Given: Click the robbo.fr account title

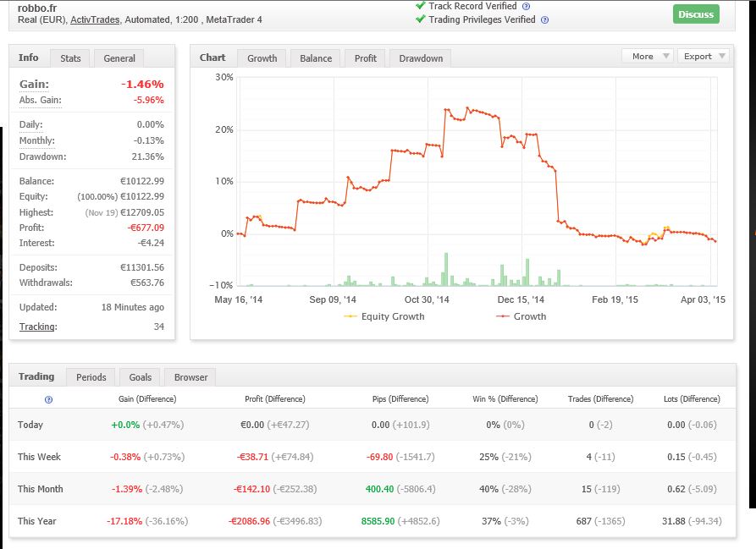Looking at the screenshot, I should pos(37,8).
